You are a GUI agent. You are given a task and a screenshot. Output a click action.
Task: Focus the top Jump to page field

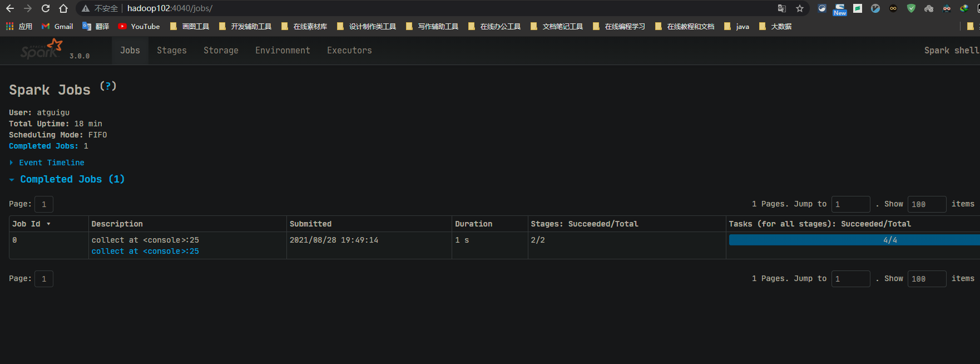(851, 204)
